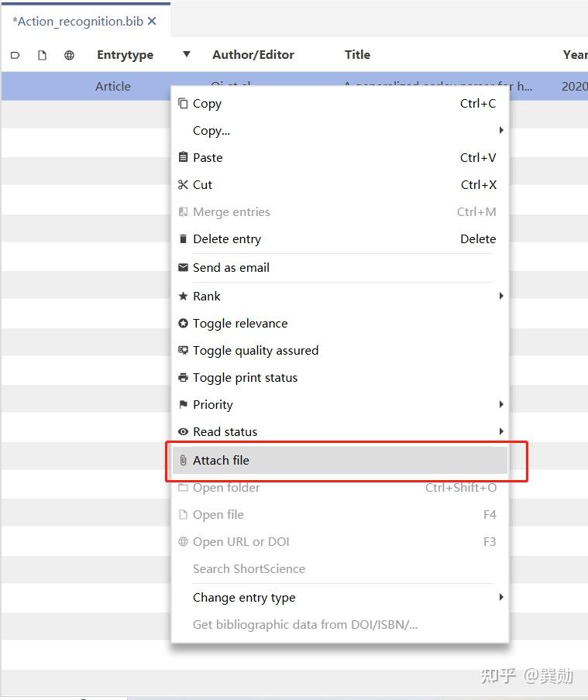
Task: Toggle quality assured status
Action: point(256,351)
